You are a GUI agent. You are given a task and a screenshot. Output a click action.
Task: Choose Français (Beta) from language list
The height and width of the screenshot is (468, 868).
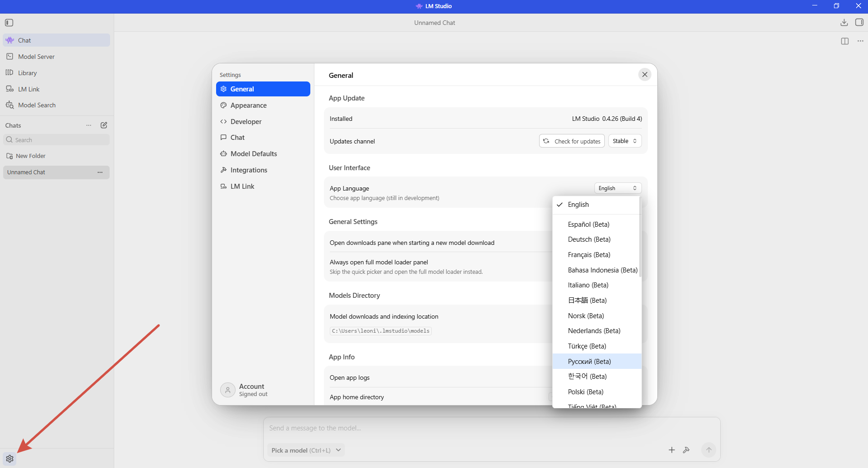point(597,255)
